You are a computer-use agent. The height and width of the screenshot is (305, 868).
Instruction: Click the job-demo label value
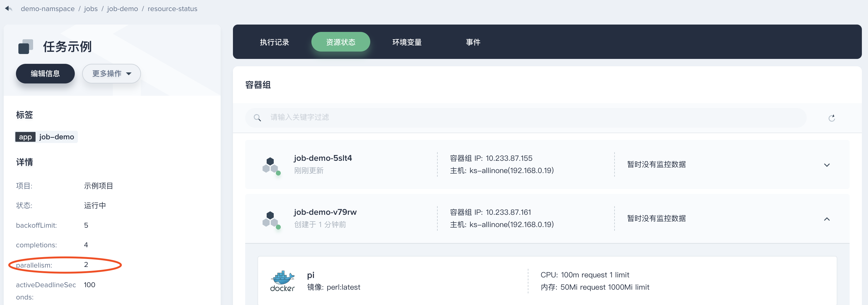pyautogui.click(x=57, y=137)
